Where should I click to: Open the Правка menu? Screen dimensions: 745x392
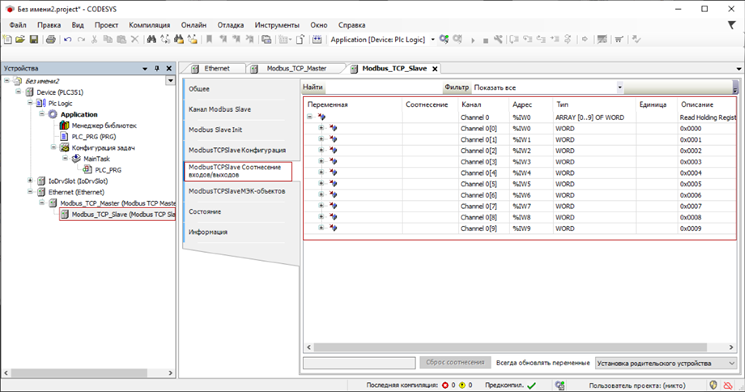49,25
